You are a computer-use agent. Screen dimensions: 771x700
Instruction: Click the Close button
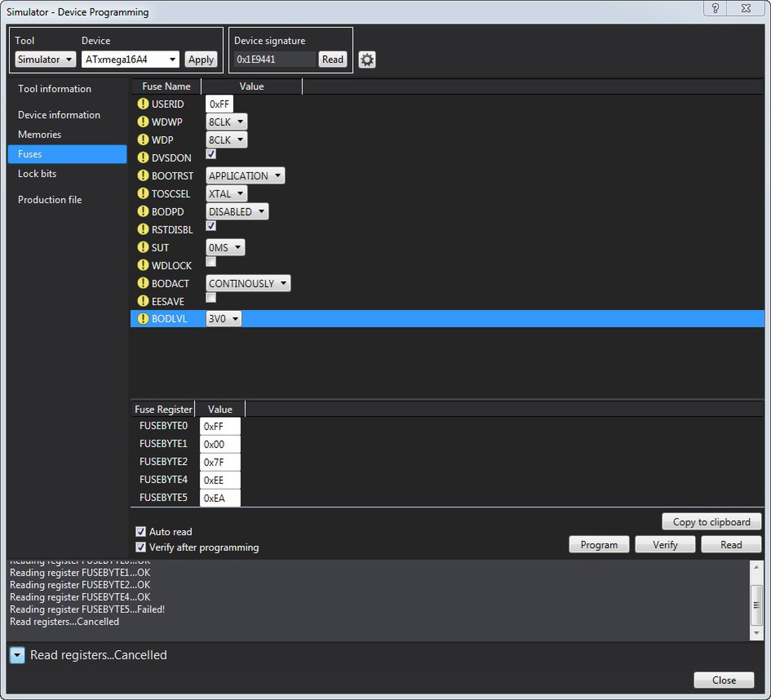(x=724, y=680)
